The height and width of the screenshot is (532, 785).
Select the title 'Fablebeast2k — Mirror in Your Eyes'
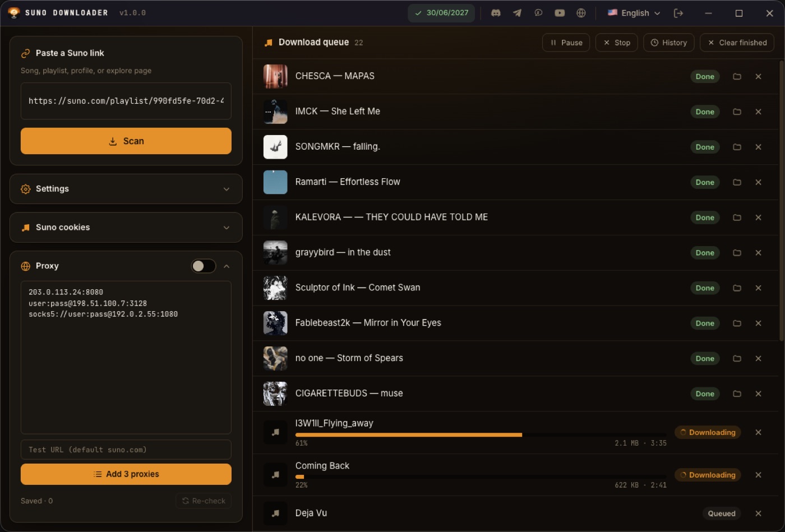tap(368, 323)
